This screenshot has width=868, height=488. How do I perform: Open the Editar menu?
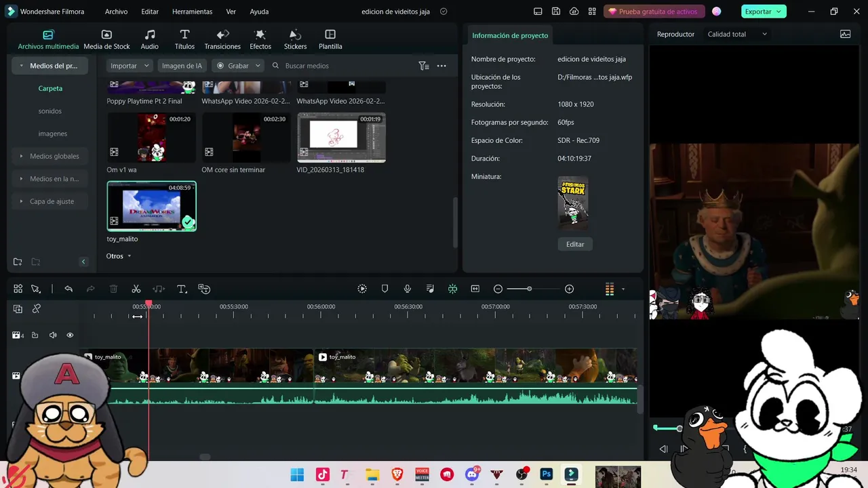[x=150, y=12]
